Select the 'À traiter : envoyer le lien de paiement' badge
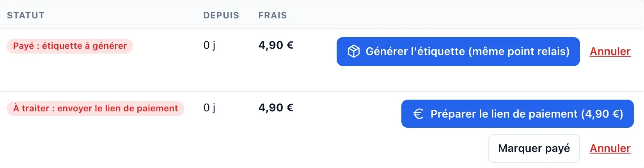This screenshot has width=644, height=168. [x=95, y=108]
